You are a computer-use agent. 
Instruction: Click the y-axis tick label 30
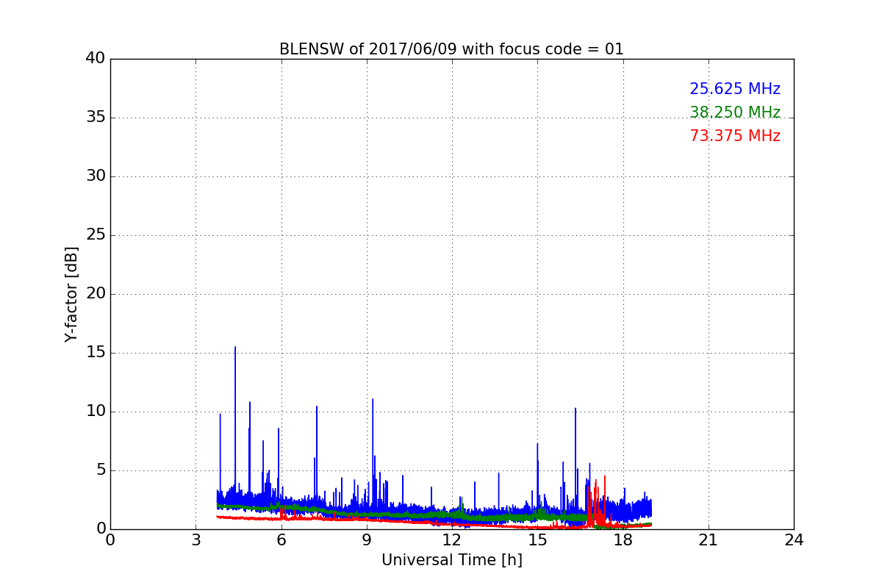pyautogui.click(x=96, y=176)
